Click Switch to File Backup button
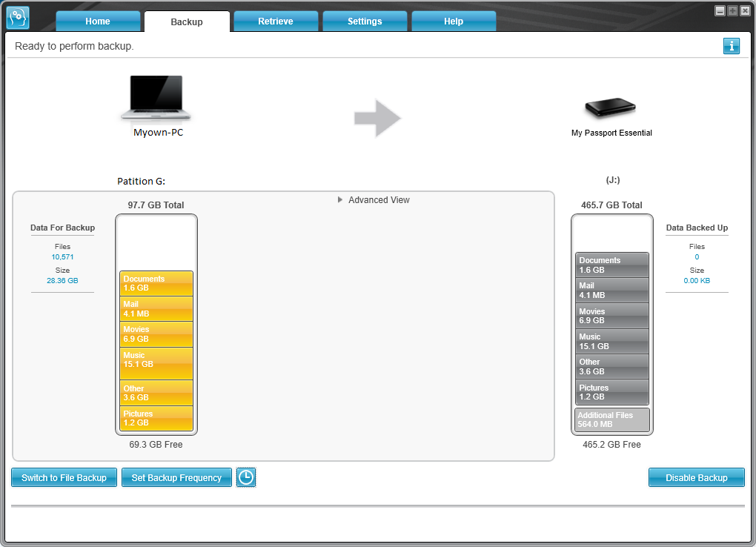756x547 pixels. [64, 477]
